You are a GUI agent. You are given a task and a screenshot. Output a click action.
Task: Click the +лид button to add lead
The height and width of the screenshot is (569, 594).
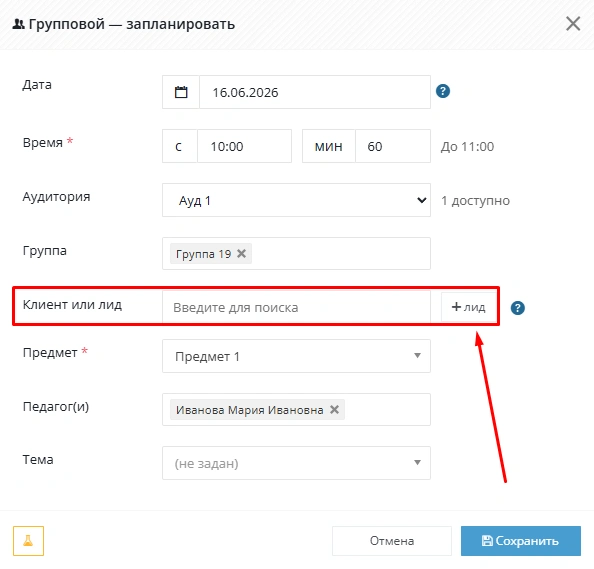tap(469, 307)
